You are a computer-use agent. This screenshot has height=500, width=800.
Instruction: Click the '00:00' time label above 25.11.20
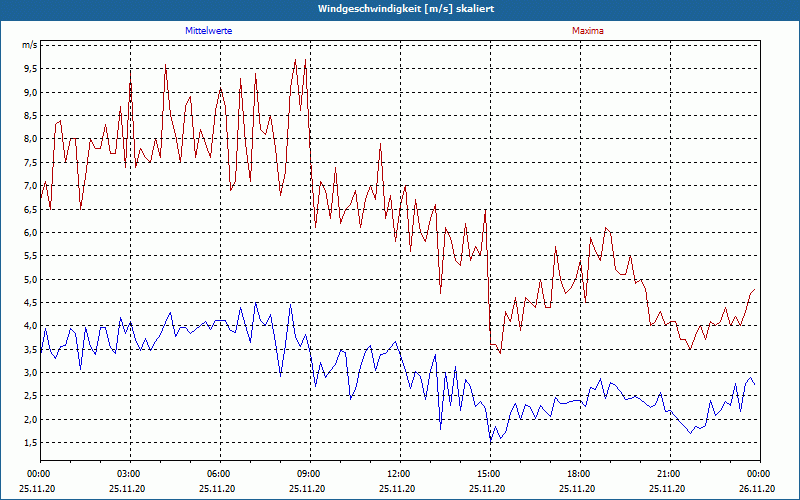[x=37, y=474]
